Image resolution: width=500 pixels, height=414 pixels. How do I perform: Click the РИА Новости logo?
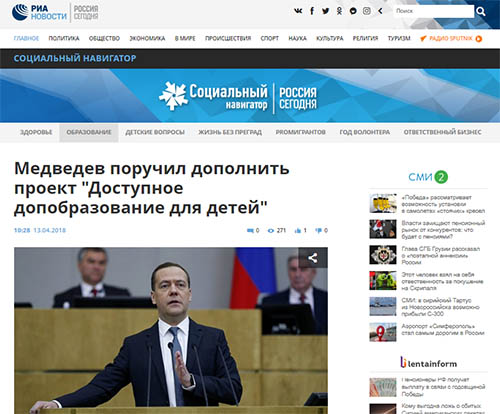[39, 12]
